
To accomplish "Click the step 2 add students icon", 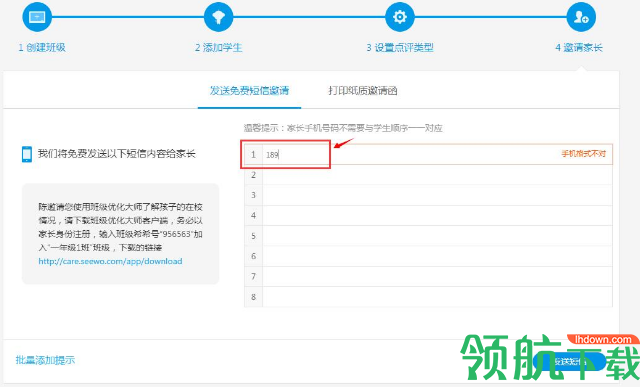I will (218, 17).
